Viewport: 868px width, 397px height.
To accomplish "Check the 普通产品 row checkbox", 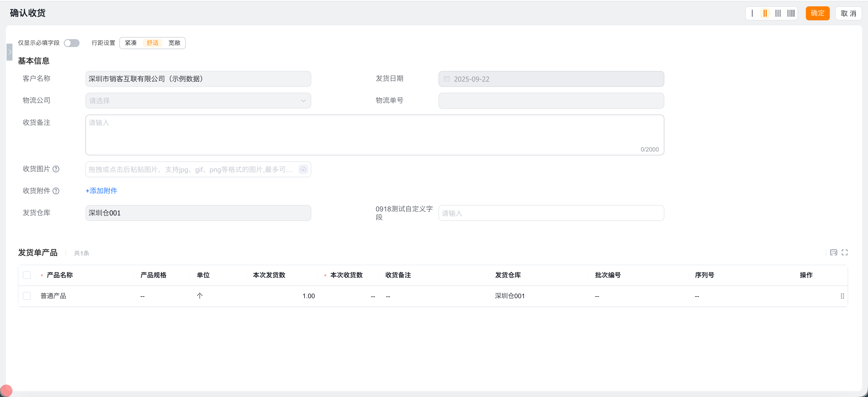I will (x=27, y=295).
